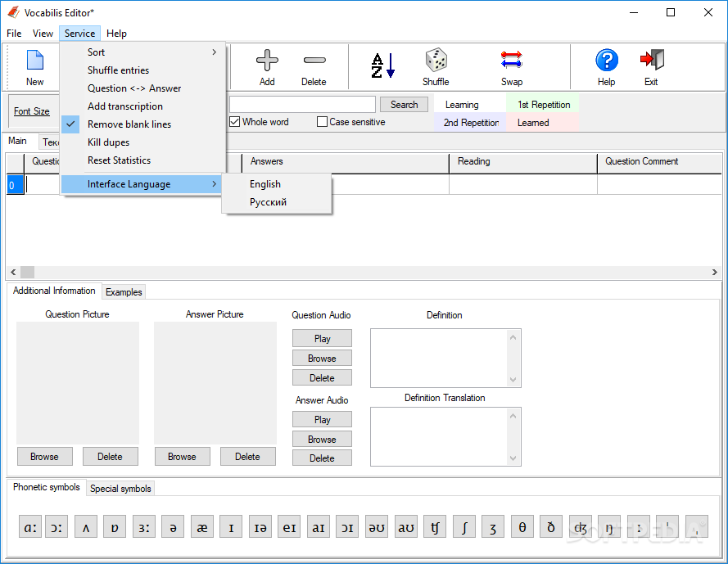Insert the ʒ phonetic symbol
Viewport: 728px width, 564px height.
pyautogui.click(x=493, y=526)
